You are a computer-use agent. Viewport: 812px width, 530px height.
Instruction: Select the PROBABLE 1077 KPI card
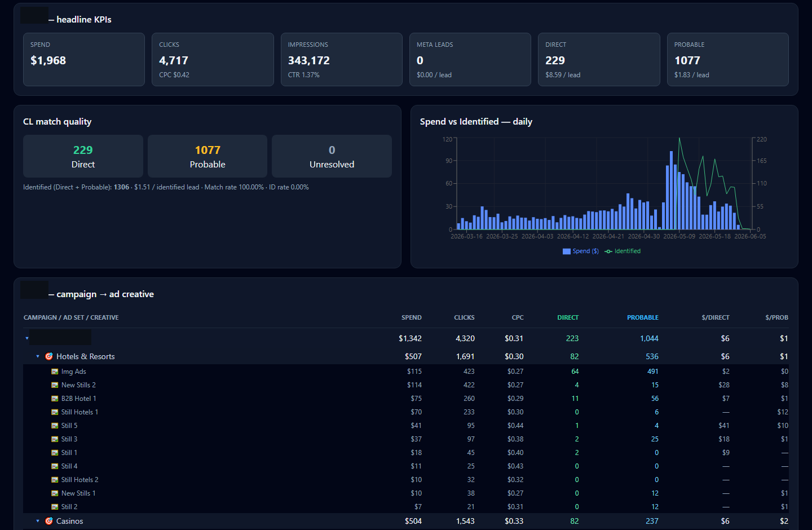click(x=728, y=59)
